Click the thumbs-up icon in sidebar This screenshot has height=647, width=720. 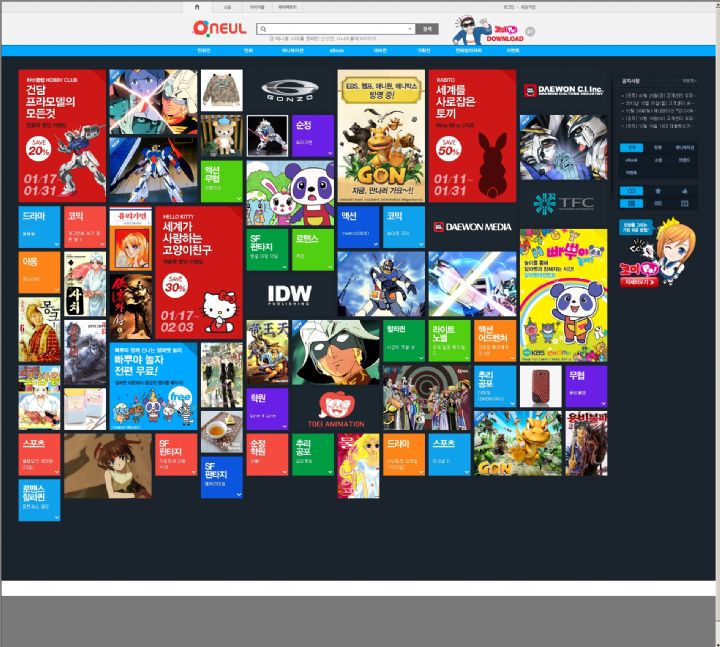pyautogui.click(x=684, y=191)
